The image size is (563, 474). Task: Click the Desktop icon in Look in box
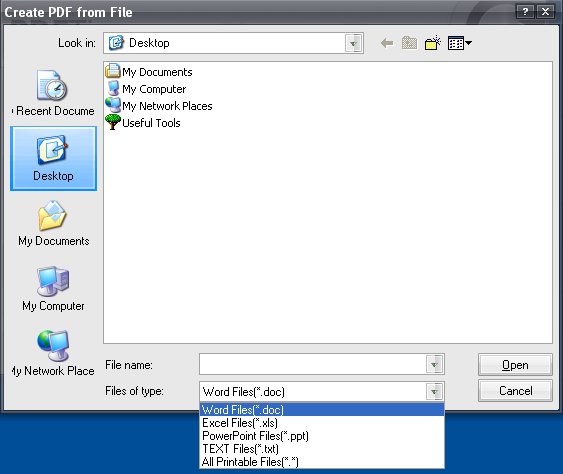tap(116, 43)
